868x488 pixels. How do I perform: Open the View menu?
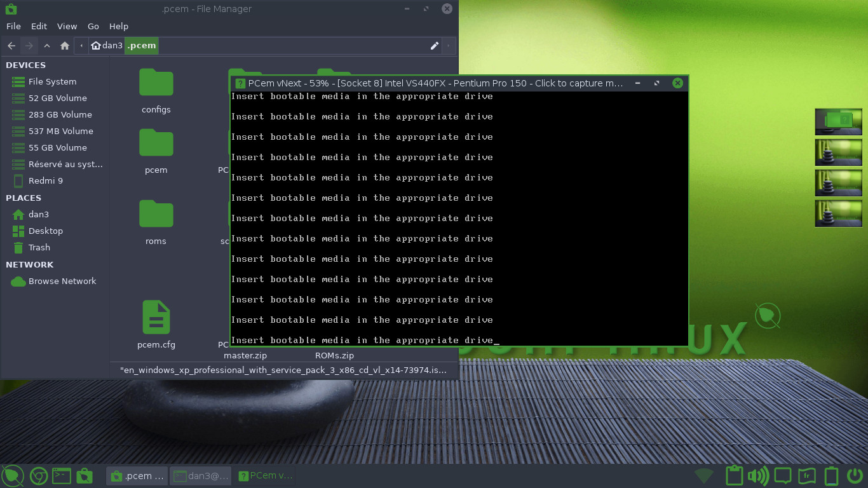pos(67,26)
